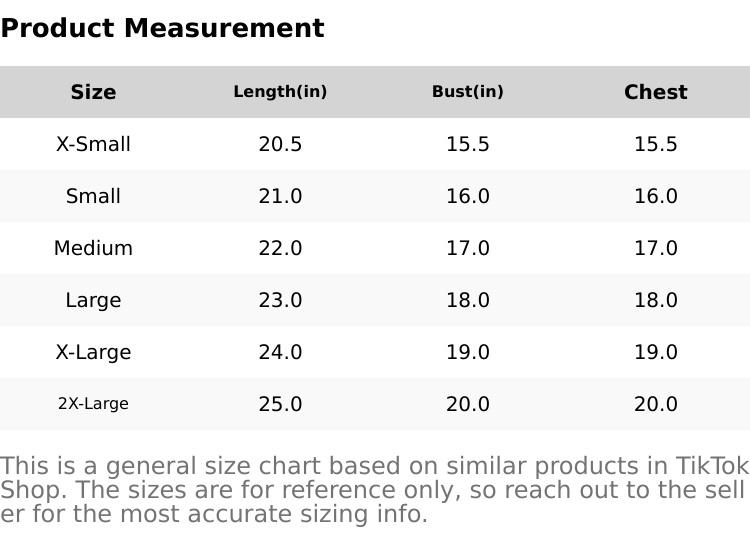Viewport: 750px width, 550px height.
Task: Click the X-Small length value 20.5
Action: (x=280, y=144)
